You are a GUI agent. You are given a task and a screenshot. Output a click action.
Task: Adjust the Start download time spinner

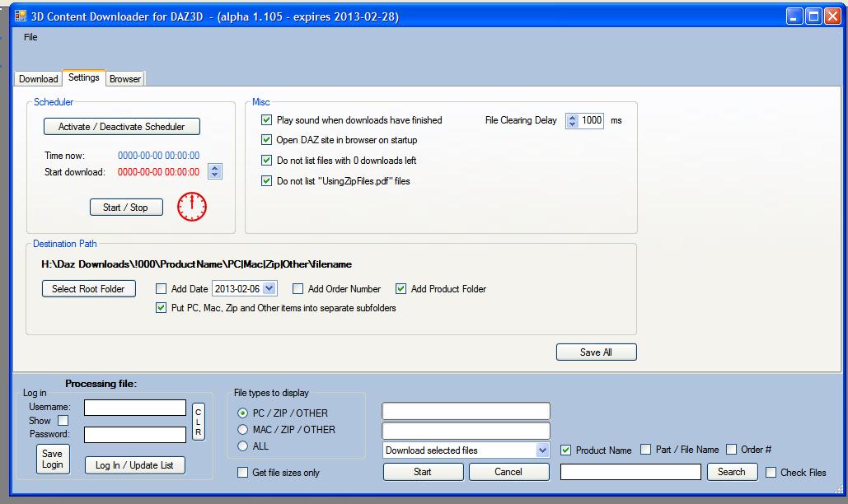point(215,171)
